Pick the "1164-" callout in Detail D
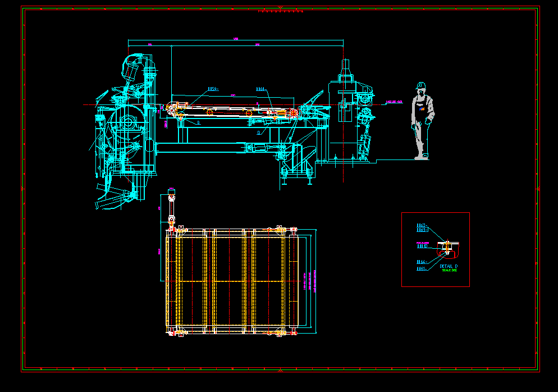Screen dimensions: 558x392 pos(422,262)
